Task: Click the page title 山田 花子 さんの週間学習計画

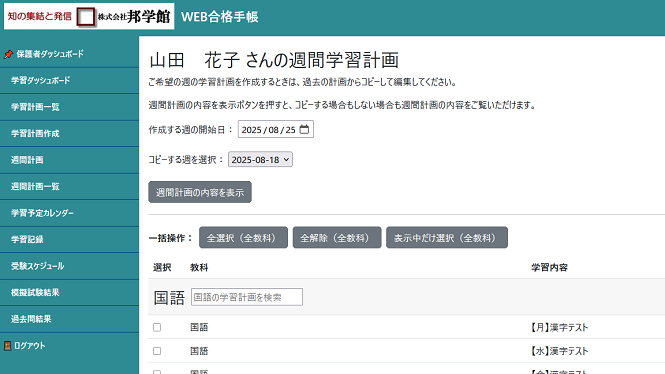Action: pos(274,60)
